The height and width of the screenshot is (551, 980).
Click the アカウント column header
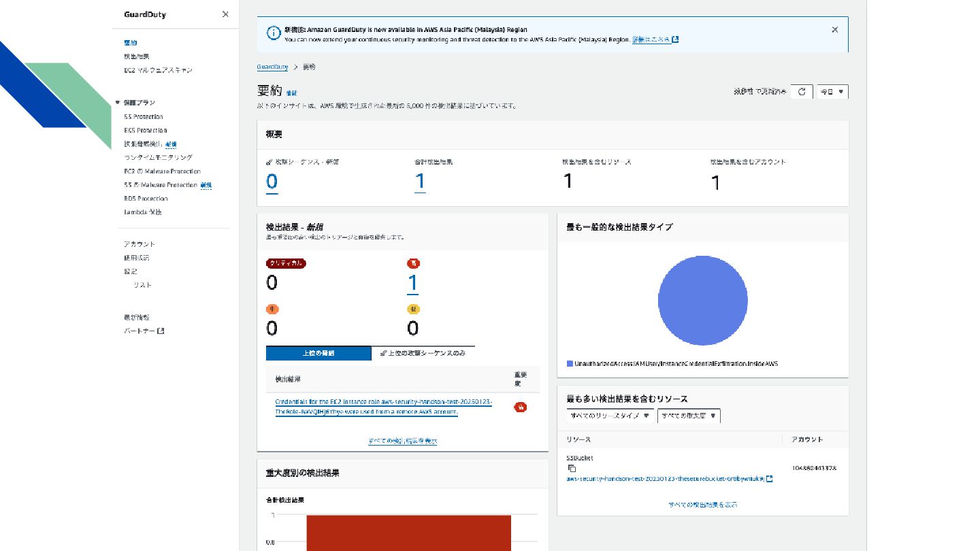click(x=807, y=439)
